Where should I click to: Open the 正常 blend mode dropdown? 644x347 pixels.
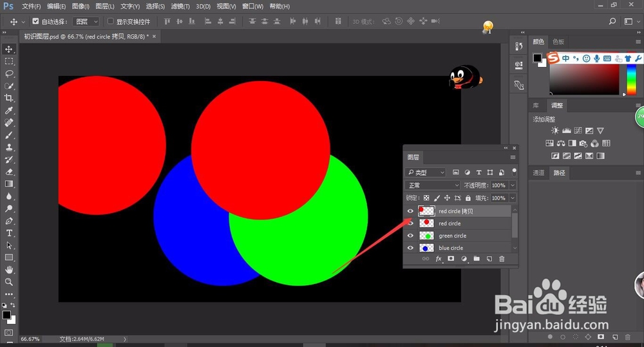433,185
